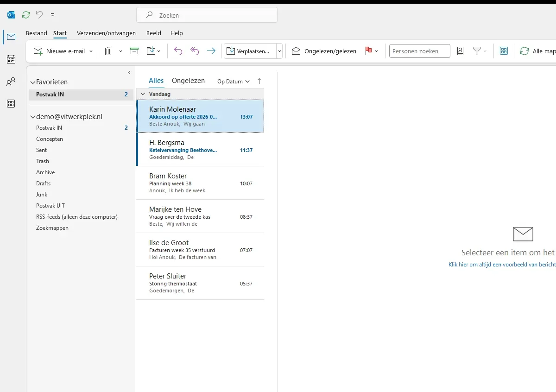Screen dimensions: 556x392
Task: Open the Op Datum sort dropdown
Action: [234, 82]
